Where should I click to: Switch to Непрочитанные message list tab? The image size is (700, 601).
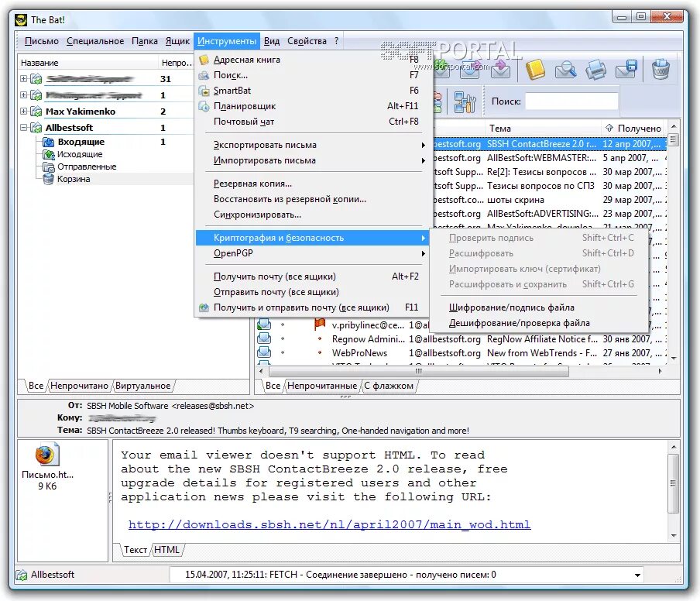pos(322,386)
